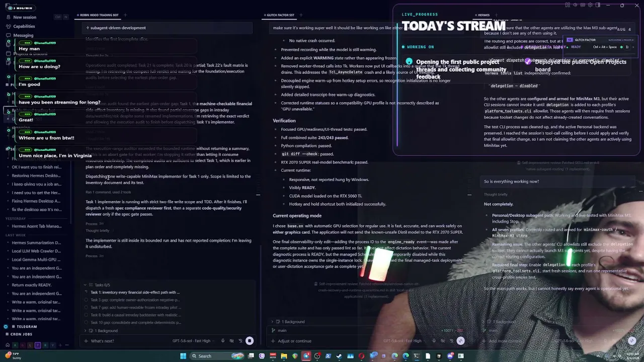The width and height of the screenshot is (644, 362).
Task: Open Telegram from the taskbar
Action: 306,356
